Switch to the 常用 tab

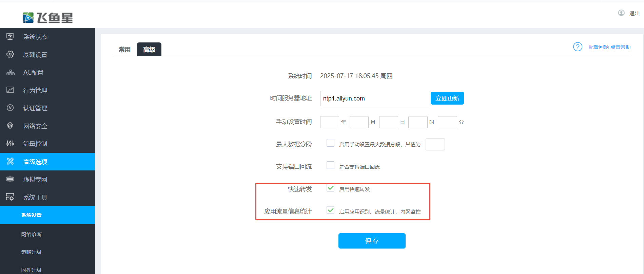click(124, 50)
